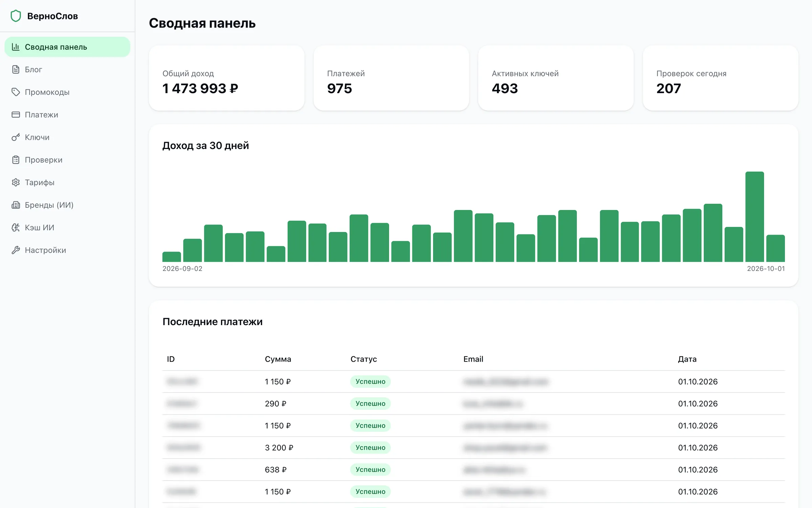
Task: Click the Активных ключей 493 card
Action: 556,78
